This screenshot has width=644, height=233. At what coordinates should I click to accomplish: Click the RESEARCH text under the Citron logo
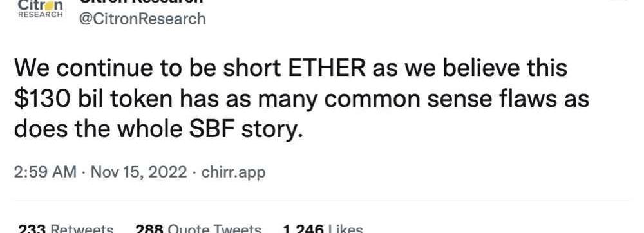[x=40, y=15]
